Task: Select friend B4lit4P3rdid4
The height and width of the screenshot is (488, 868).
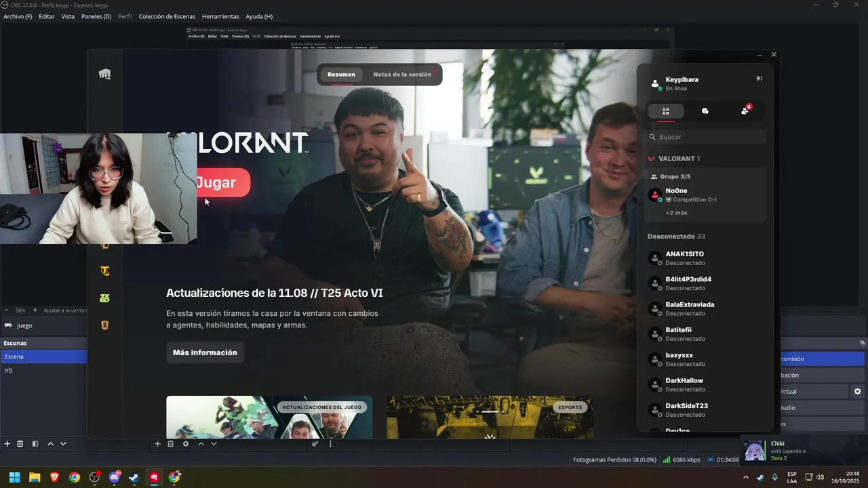Action: [705, 283]
